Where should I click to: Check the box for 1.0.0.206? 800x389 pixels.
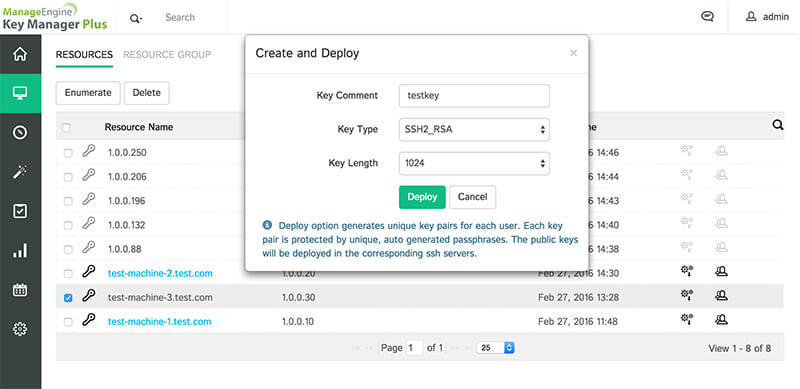68,177
